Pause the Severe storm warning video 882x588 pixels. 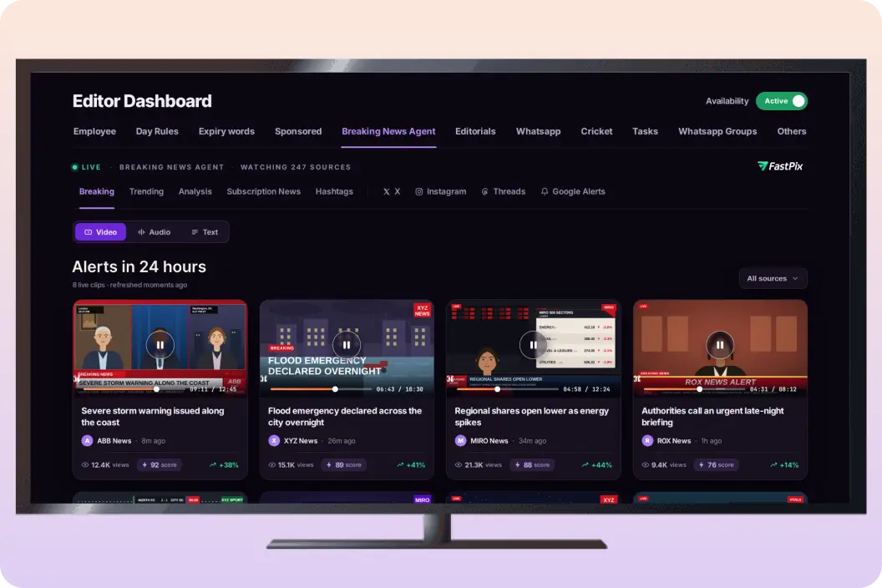160,345
